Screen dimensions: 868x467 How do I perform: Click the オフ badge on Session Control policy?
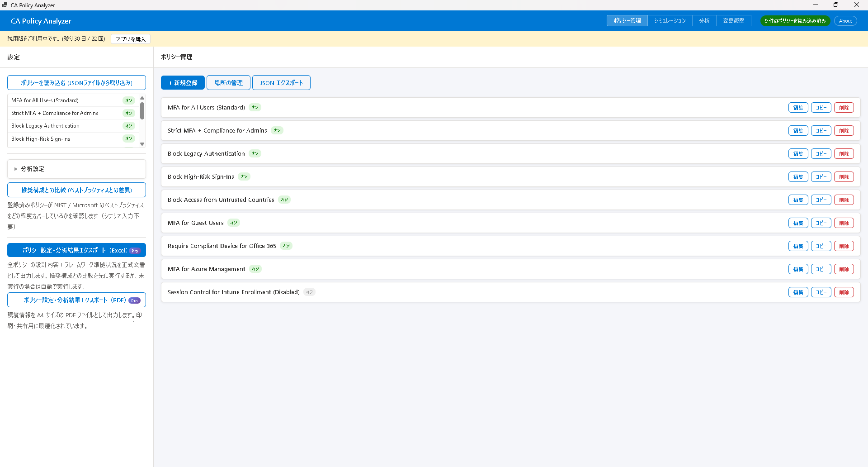click(309, 292)
